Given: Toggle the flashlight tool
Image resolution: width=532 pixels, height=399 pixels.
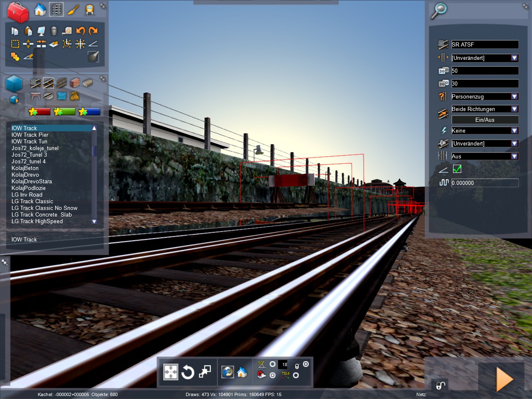Looking at the screenshot, I should pos(93,57).
